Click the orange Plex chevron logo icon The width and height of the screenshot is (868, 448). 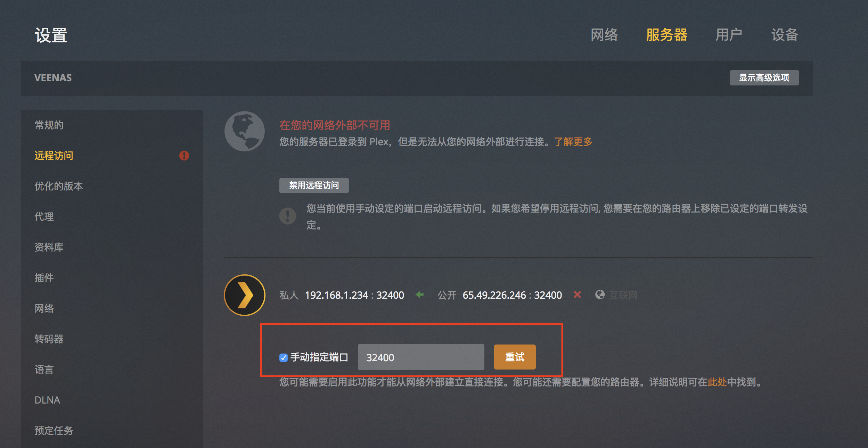click(245, 295)
